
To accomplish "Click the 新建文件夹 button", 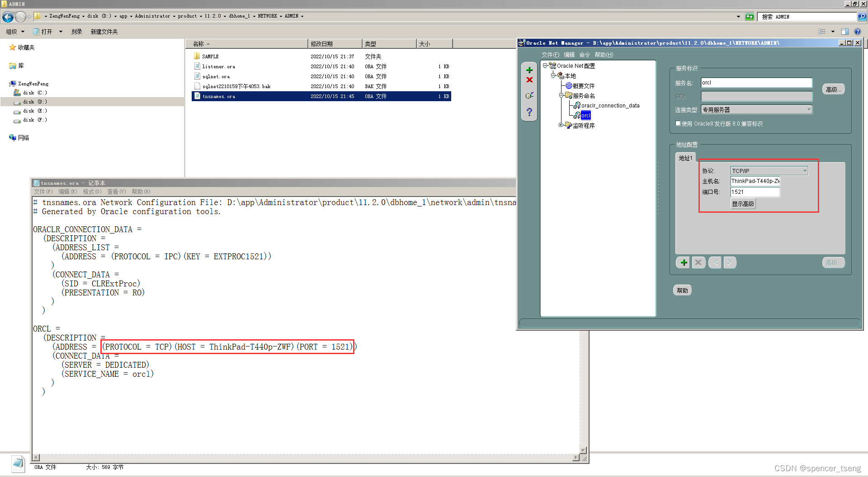I will pos(104,32).
